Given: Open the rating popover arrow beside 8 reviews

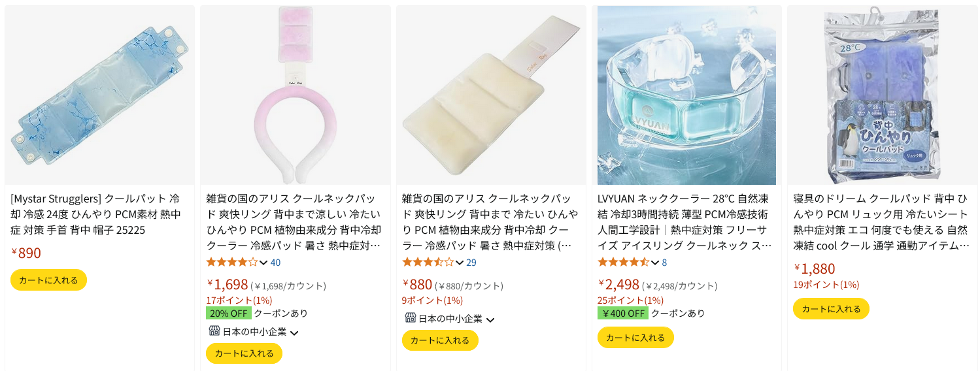Looking at the screenshot, I should (655, 263).
